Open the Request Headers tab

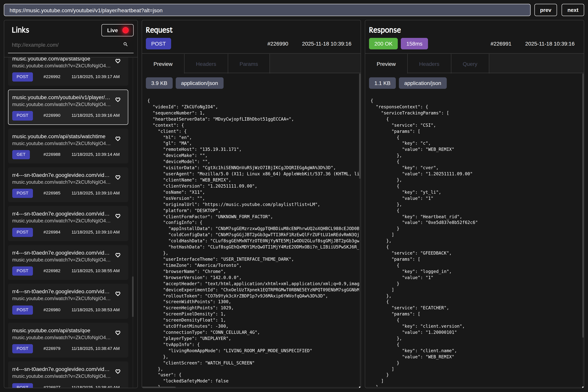click(x=206, y=64)
